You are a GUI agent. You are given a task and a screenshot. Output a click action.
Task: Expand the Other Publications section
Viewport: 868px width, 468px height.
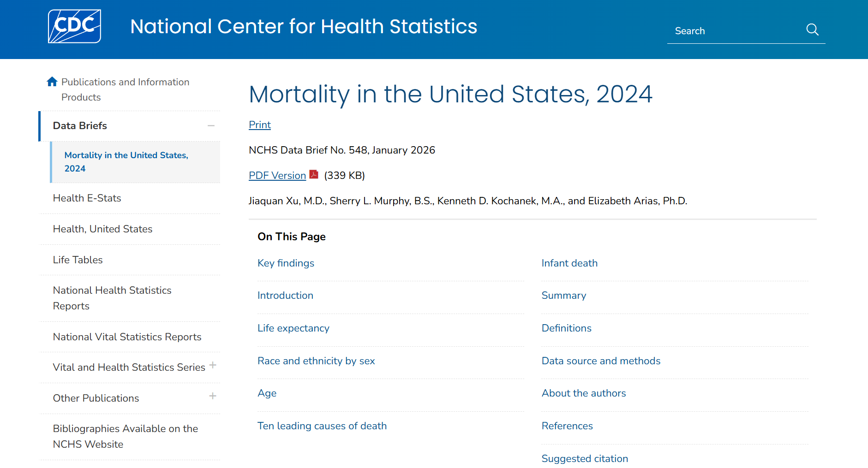[213, 396]
